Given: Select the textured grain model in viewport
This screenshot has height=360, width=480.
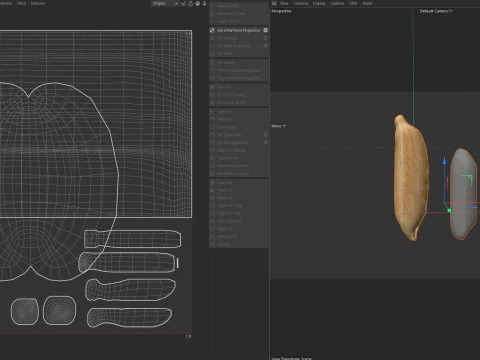Looking at the screenshot, I should coord(411,178).
